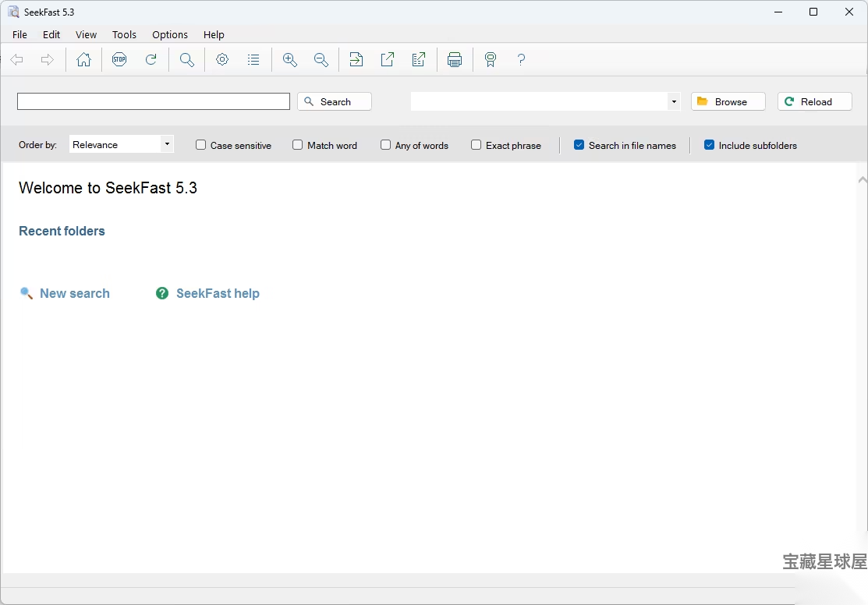Open the SeekFast help link
Image resolution: width=868 pixels, height=605 pixels.
pyautogui.click(x=218, y=293)
